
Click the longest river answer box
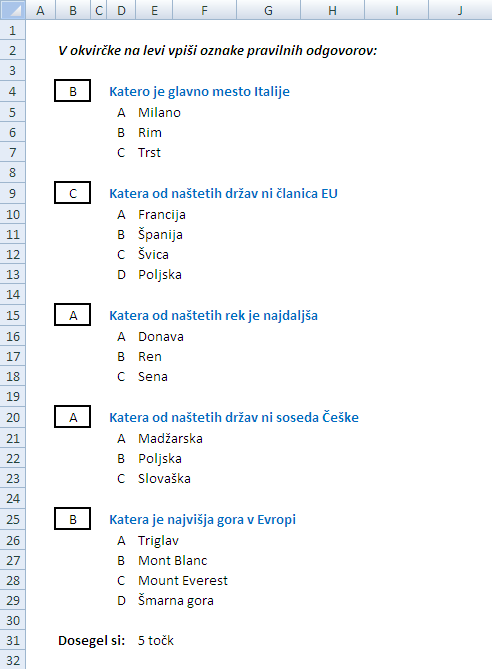[x=73, y=315]
